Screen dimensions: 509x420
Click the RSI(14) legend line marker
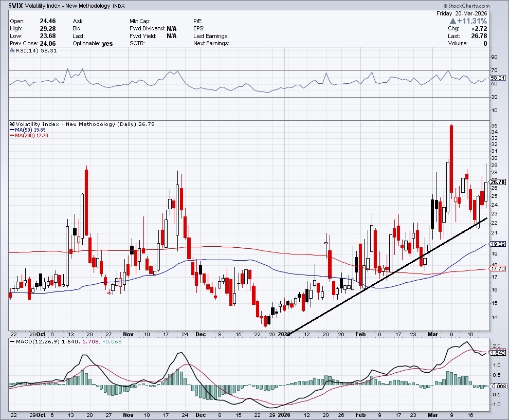pos(12,51)
